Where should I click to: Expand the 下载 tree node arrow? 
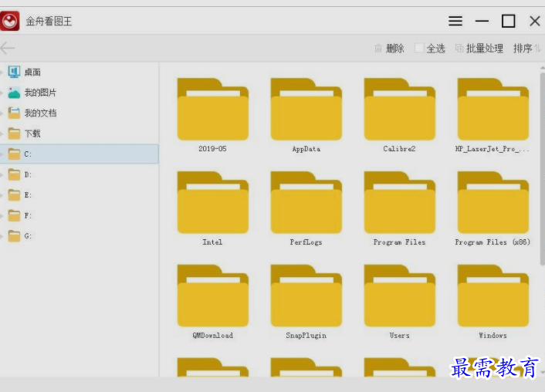click(2, 133)
